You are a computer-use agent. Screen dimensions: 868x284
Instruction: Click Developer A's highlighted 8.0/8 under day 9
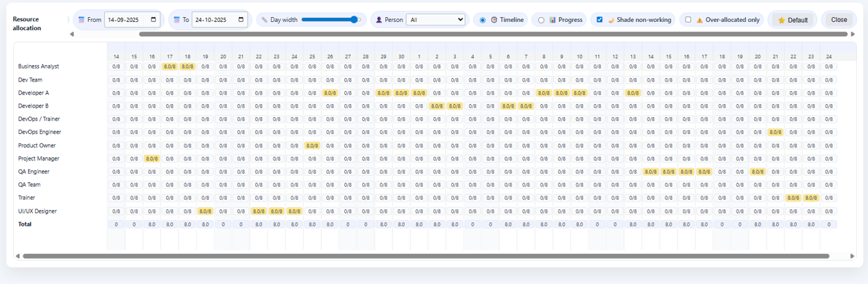[x=562, y=93]
